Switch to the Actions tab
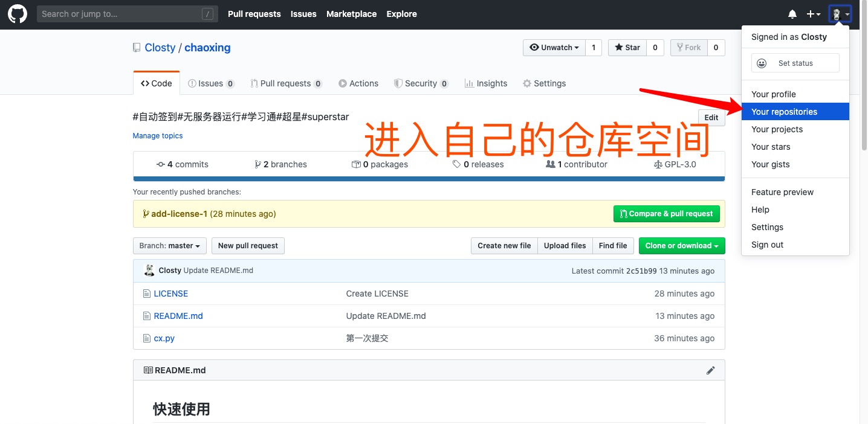 358,83
